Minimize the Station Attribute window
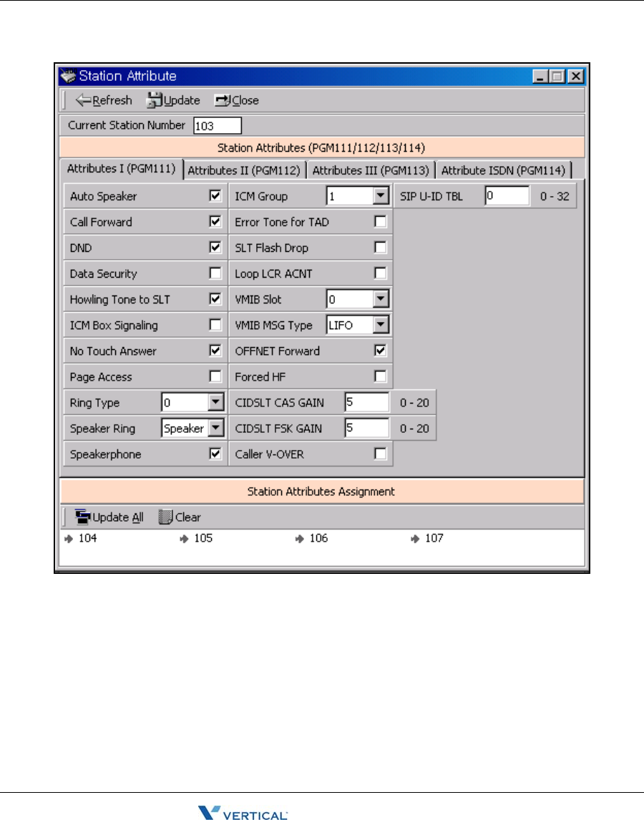 coord(540,77)
